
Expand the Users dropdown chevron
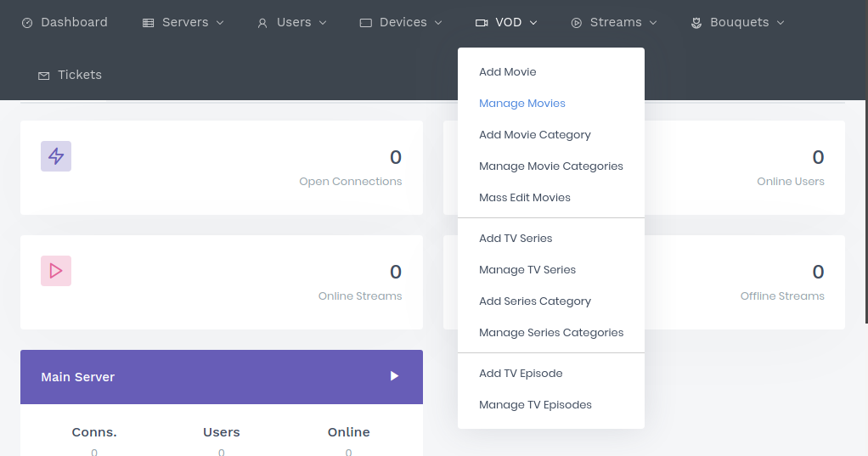tap(323, 23)
